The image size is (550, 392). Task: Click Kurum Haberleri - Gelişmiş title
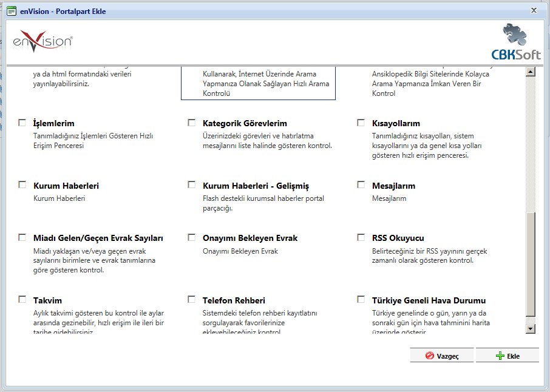(x=256, y=186)
